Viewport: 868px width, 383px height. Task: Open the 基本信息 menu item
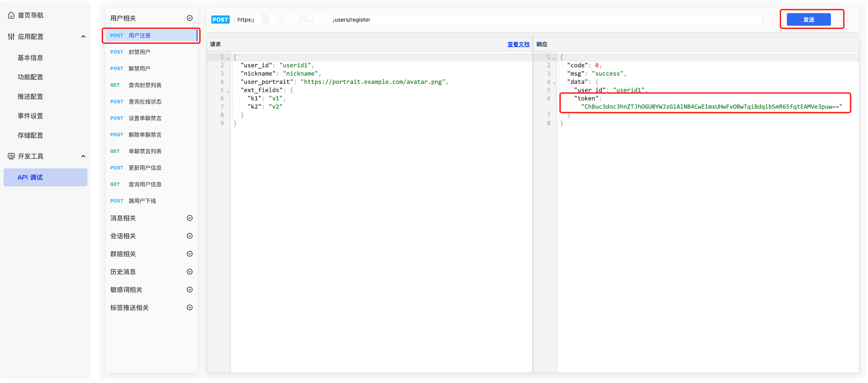(x=30, y=58)
